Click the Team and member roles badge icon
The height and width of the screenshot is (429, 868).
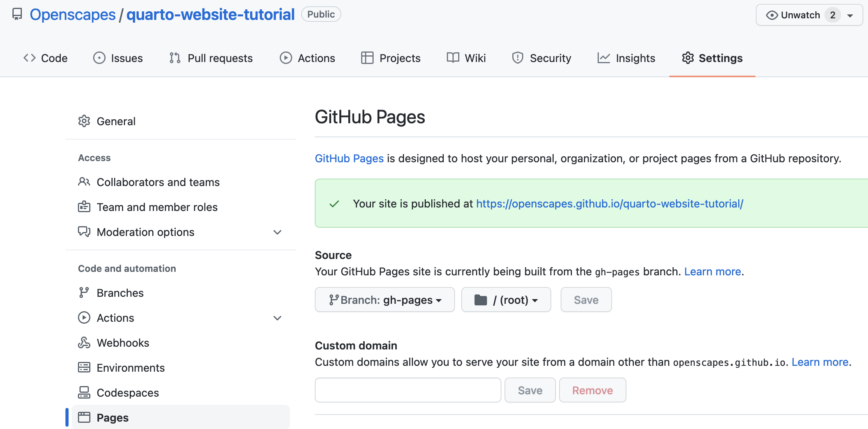point(84,207)
